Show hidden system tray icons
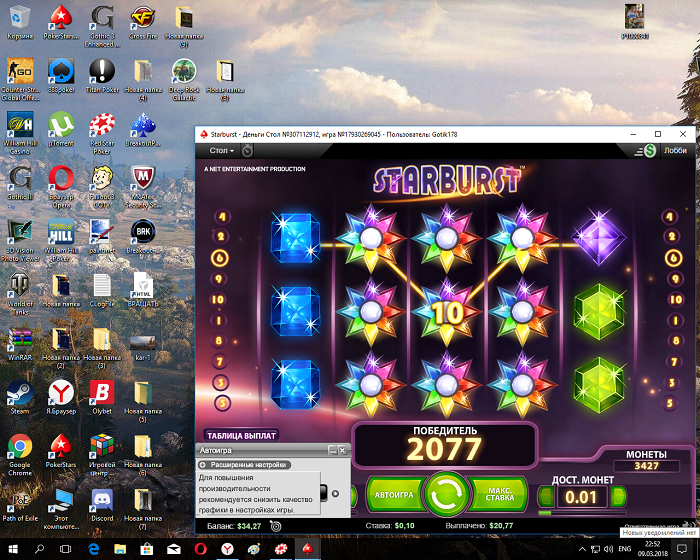Image resolution: width=700 pixels, height=560 pixels. coord(582,549)
